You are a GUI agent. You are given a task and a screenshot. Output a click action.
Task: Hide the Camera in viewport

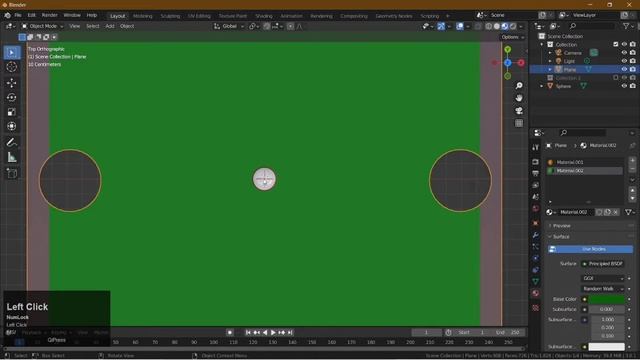(624, 53)
